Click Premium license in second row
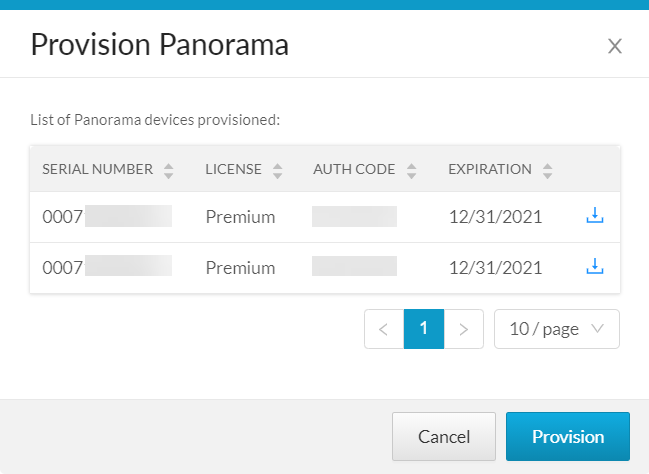Screen dimensions: 649x474 (240, 267)
